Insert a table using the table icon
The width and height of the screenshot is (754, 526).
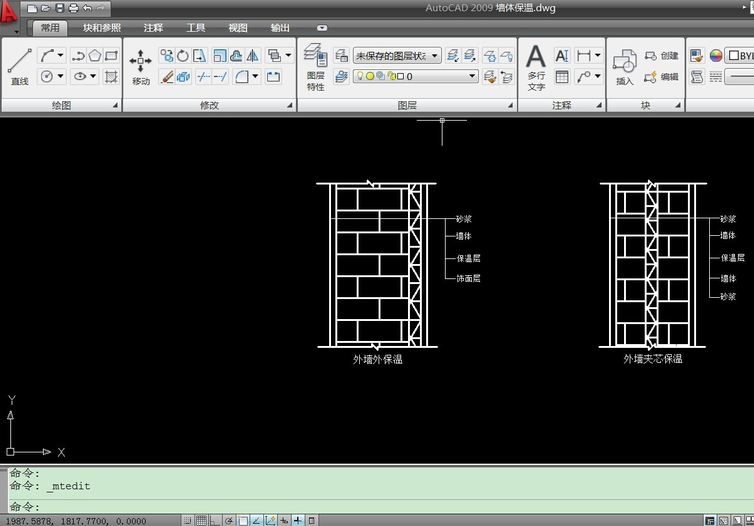point(562,76)
